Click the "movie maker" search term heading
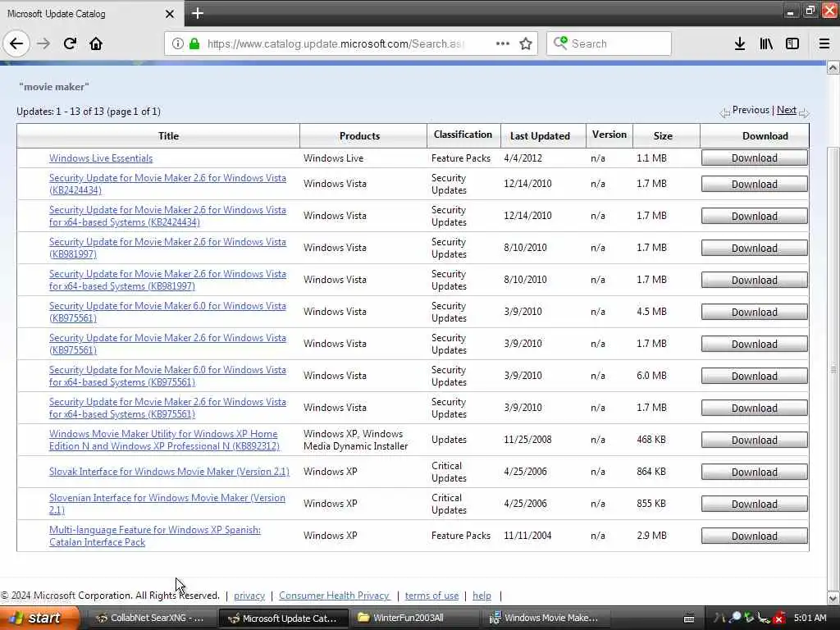 click(x=54, y=87)
